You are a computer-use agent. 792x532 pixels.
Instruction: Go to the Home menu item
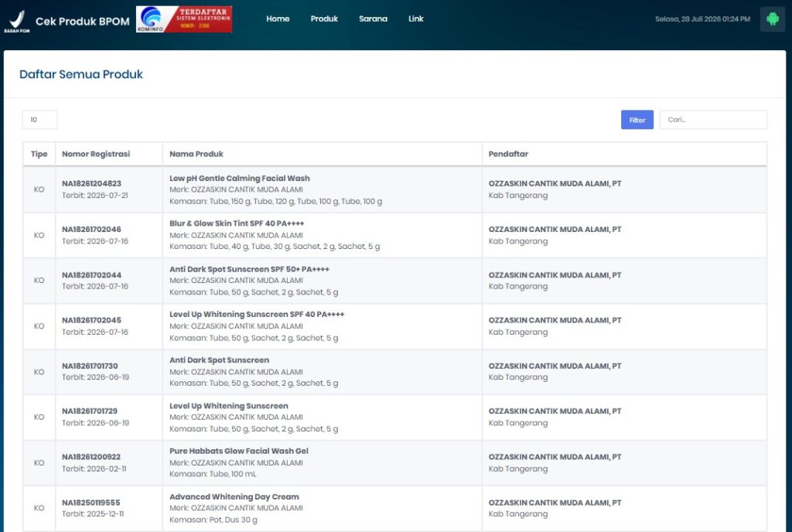pos(278,19)
